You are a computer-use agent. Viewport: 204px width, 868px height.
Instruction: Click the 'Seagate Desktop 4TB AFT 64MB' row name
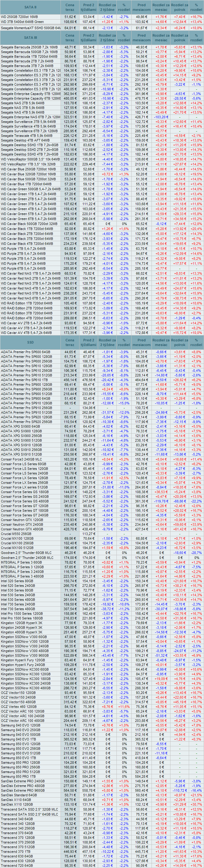point(25,140)
